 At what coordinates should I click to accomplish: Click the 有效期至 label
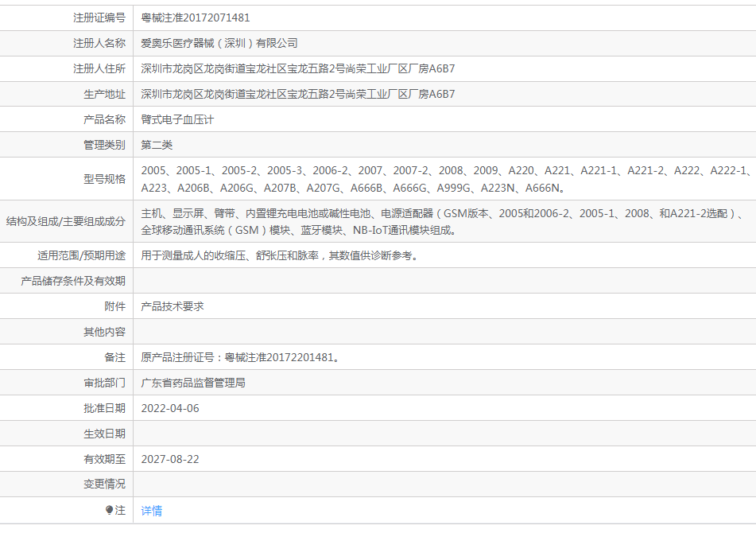tap(105, 459)
